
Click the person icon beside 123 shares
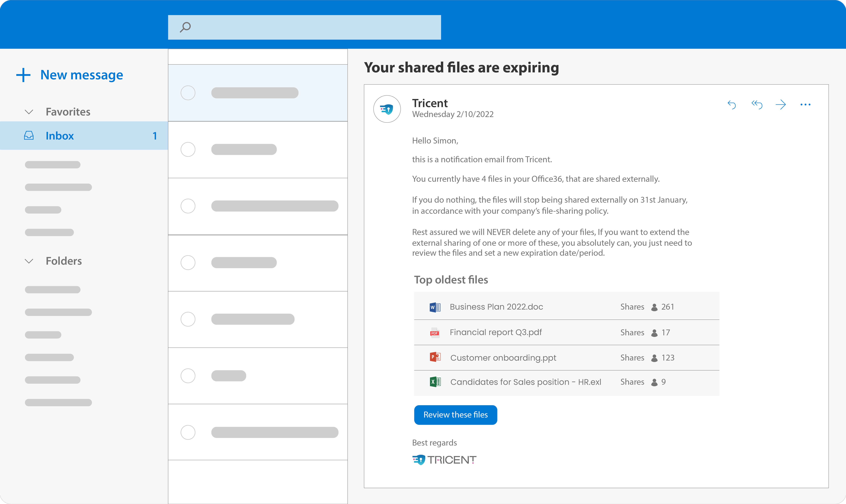click(654, 358)
